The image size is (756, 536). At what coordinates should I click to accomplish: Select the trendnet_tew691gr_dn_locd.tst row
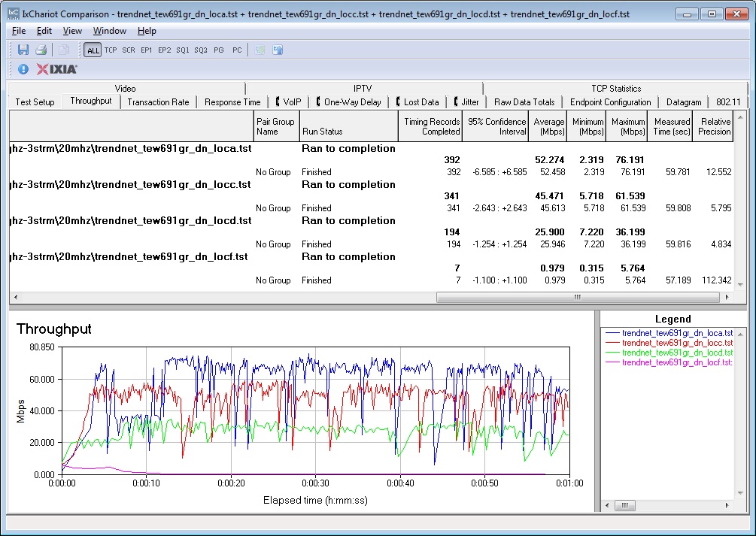[372, 221]
